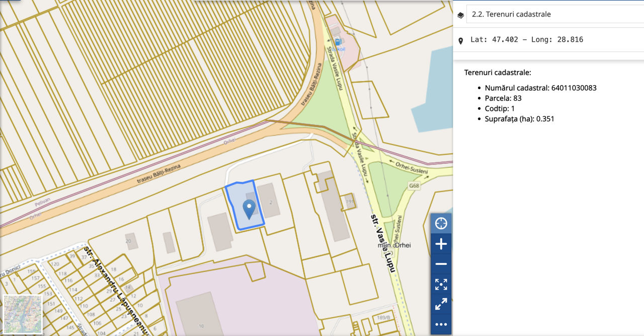Viewport: 644px width, 336px height.
Task: Click the Lat/Long coordinates readout
Action: click(527, 39)
